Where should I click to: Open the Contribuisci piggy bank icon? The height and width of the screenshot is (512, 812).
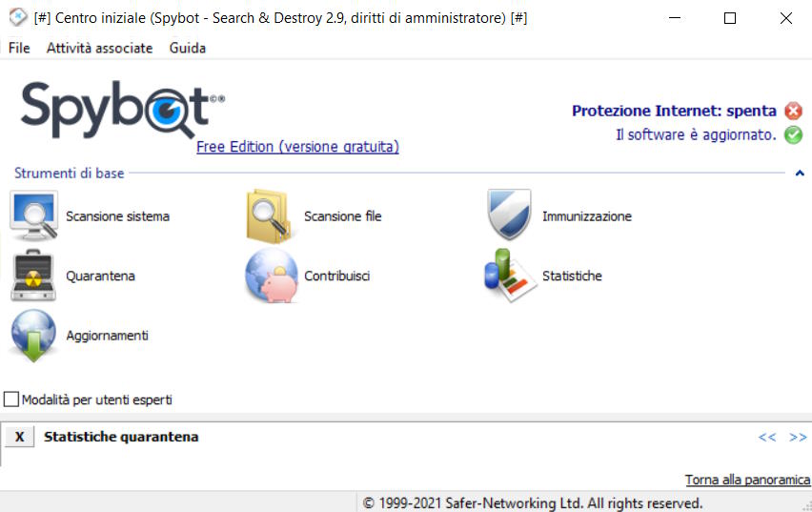tap(272, 276)
